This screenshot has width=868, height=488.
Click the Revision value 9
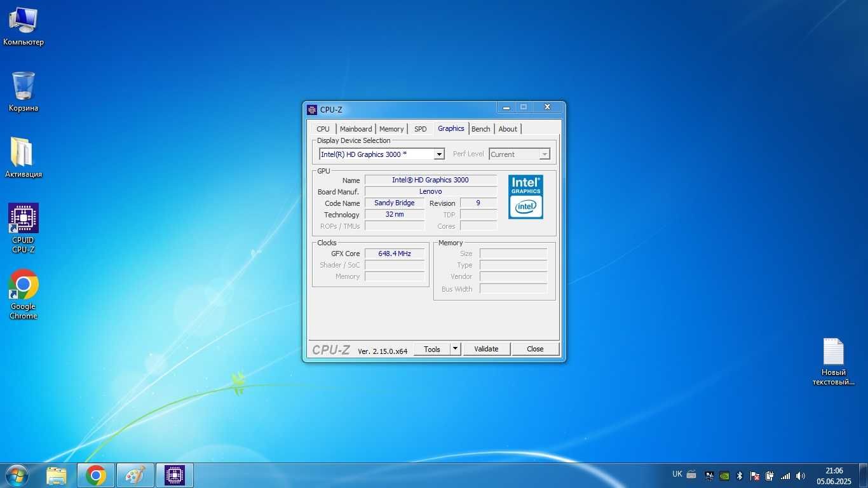[478, 203]
